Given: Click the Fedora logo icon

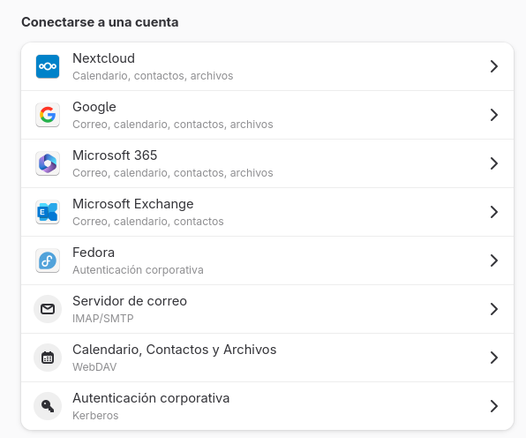Looking at the screenshot, I should click(48, 261).
